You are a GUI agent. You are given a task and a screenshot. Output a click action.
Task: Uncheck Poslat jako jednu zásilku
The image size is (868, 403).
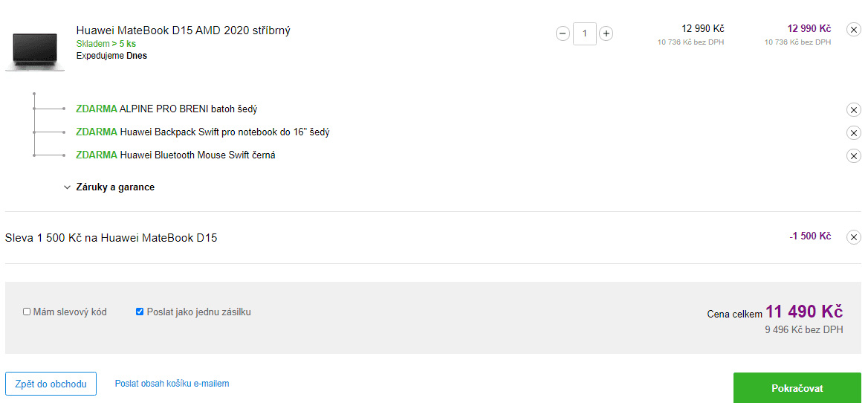[x=140, y=312]
